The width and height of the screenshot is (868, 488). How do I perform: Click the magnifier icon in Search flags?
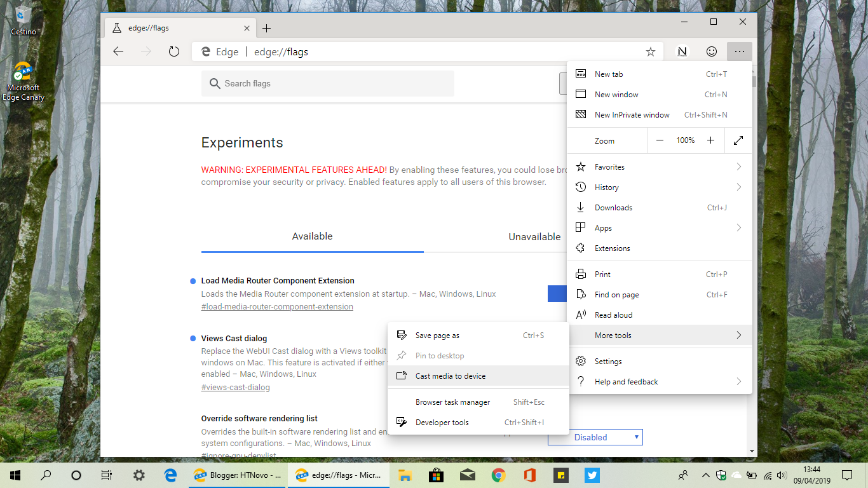pyautogui.click(x=215, y=83)
